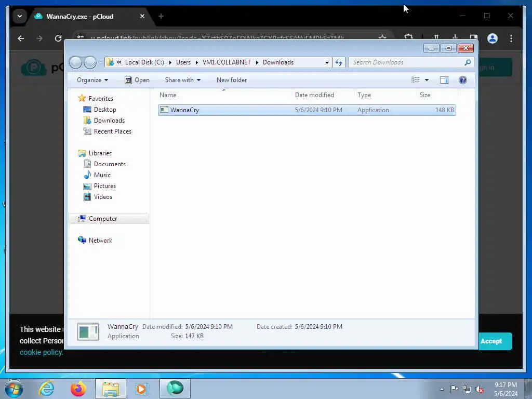Image resolution: width=532 pixels, height=399 pixels.
Task: Go to Desktop in Favorites
Action: click(105, 110)
